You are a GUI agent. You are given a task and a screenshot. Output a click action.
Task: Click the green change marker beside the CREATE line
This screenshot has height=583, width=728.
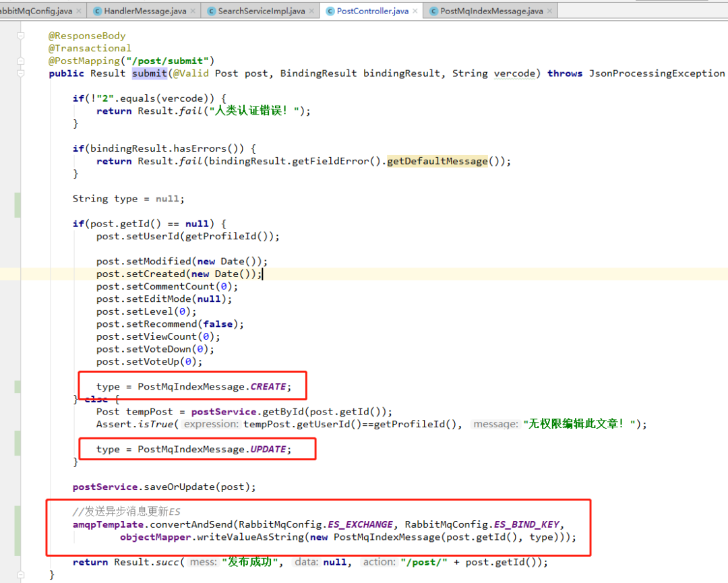17,387
